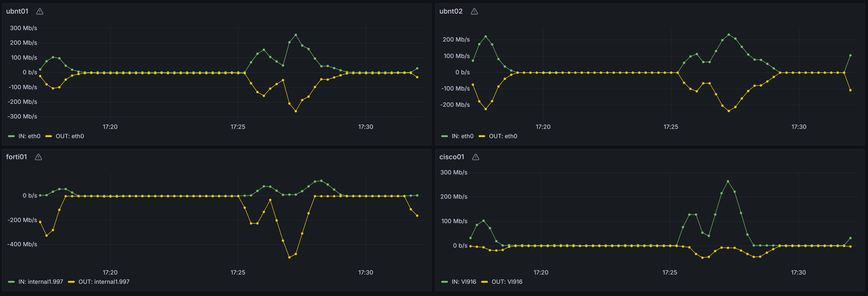Open the ubnt01 panel title menu
868x296 pixels.
tap(17, 11)
